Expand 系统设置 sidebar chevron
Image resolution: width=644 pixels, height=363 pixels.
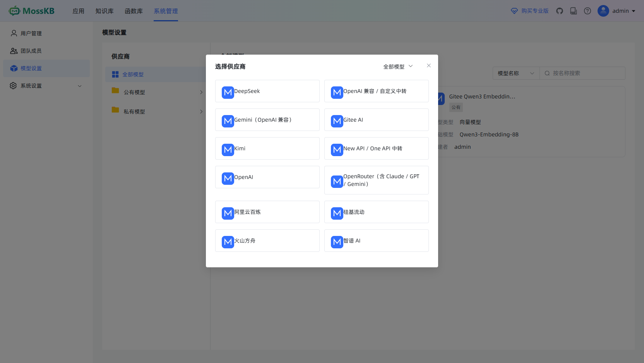(80, 86)
